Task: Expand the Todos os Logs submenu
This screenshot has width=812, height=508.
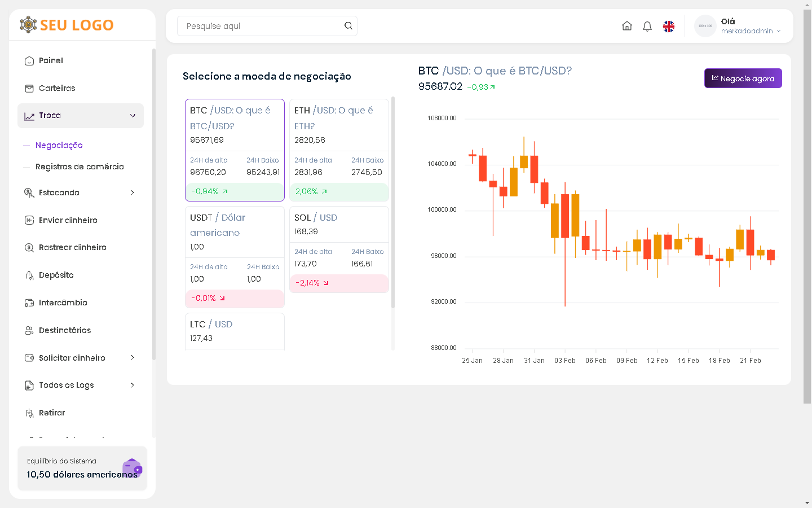Action: coord(133,386)
